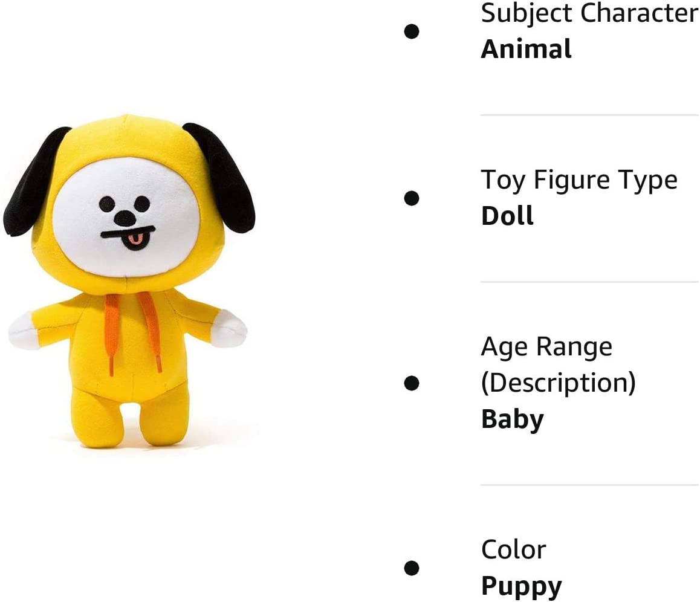This screenshot has height=602, width=700.
Task: Select the bold Animal value
Action: click(526, 49)
